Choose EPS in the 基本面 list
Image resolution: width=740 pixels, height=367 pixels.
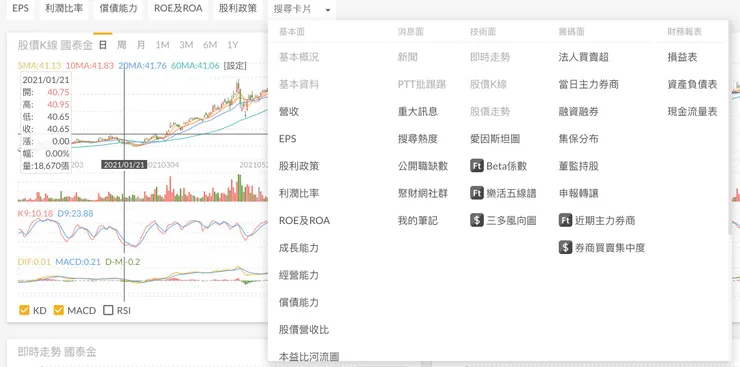click(287, 139)
